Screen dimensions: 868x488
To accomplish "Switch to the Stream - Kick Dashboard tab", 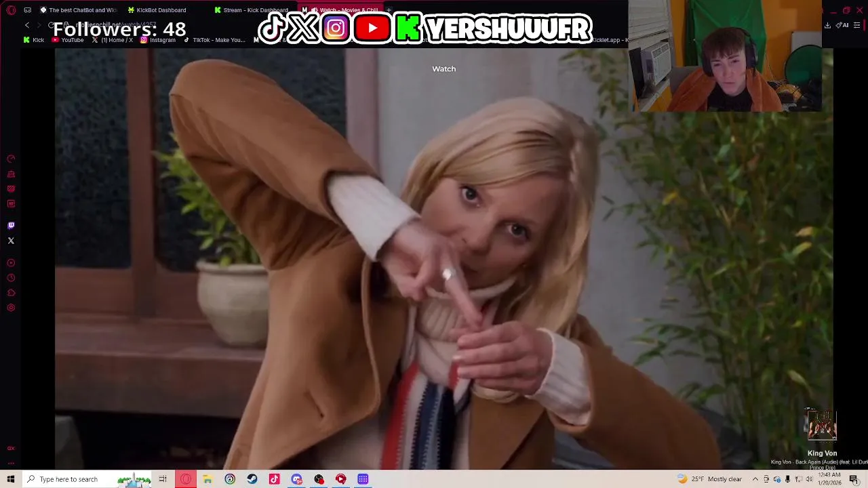I will coord(251,10).
